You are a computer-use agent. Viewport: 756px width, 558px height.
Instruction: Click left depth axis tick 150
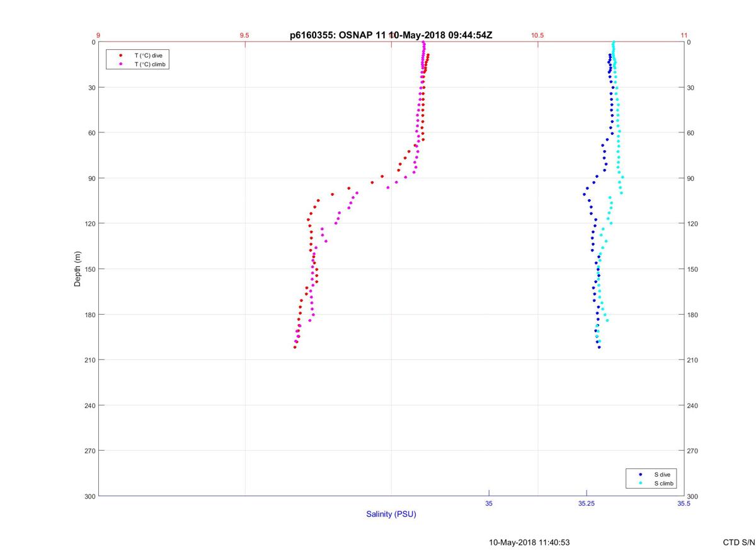tap(89, 269)
